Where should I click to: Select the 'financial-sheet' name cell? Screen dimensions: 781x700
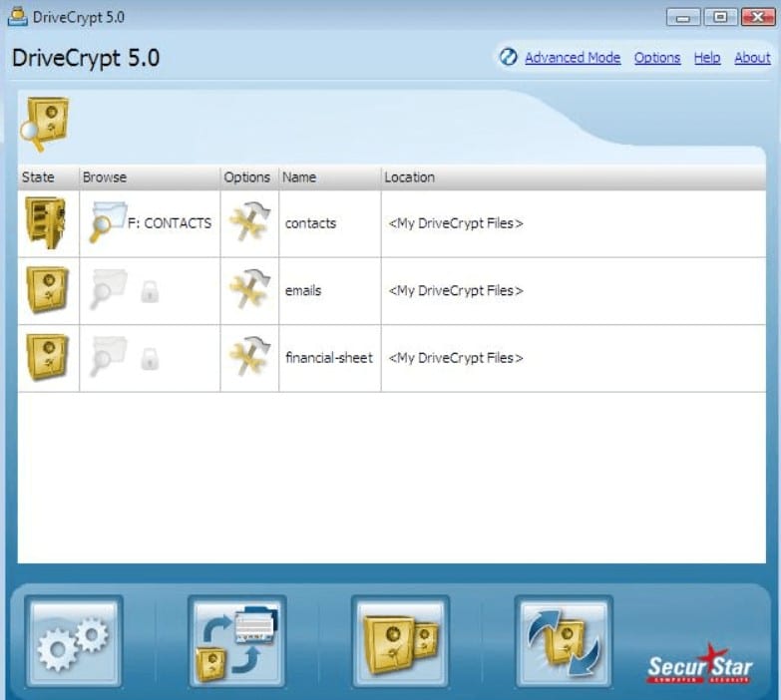click(x=329, y=357)
